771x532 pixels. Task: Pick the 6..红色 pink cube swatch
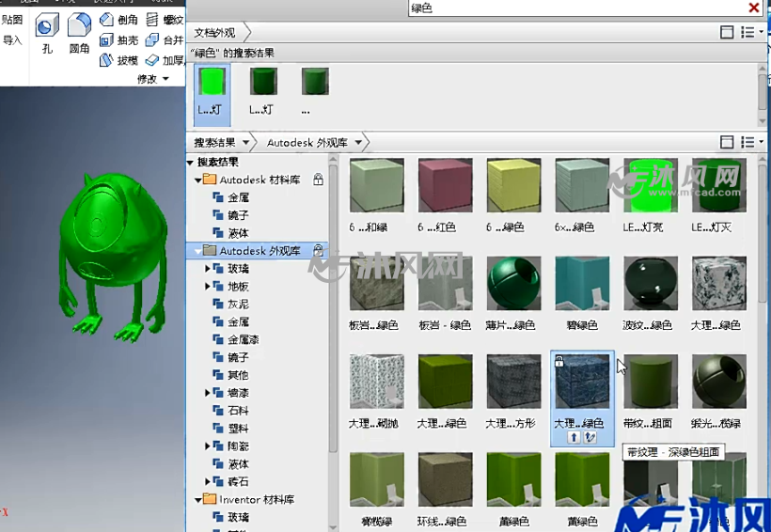[445, 185]
